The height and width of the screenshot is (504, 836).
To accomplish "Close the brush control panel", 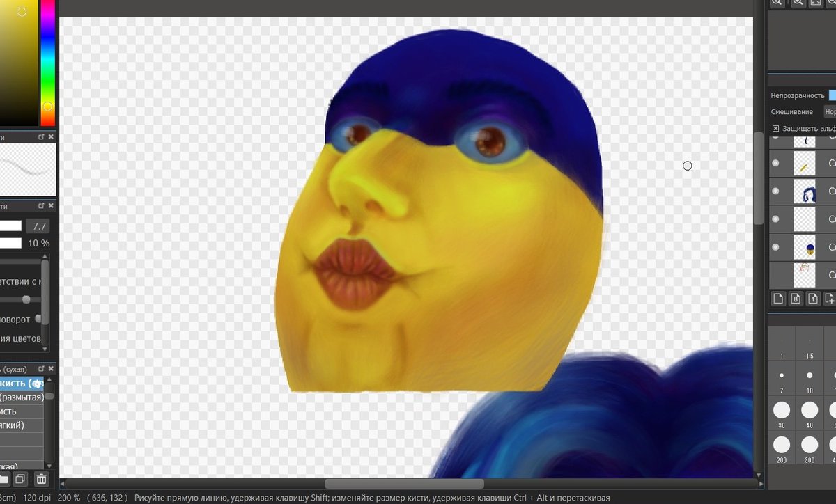I will pos(51,206).
